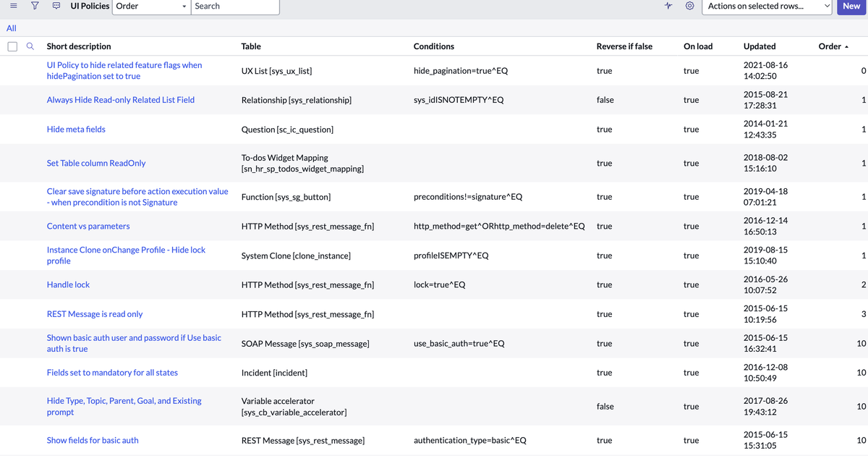Click Question [sc_ic_question] cell
The width and height of the screenshot is (868, 456).
(287, 130)
